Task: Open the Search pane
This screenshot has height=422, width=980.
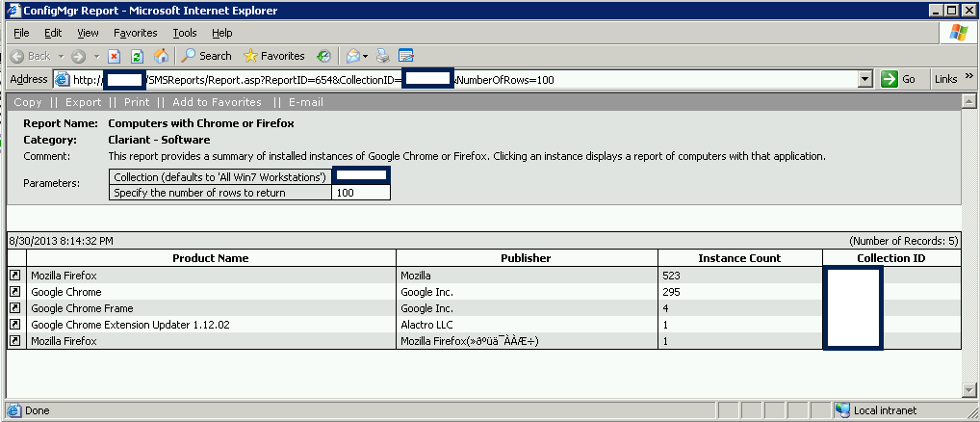Action: point(206,56)
